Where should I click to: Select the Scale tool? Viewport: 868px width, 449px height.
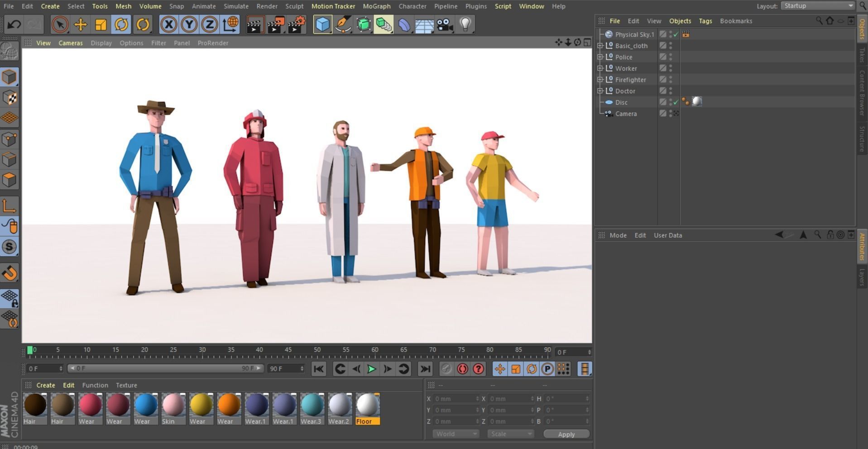(101, 24)
